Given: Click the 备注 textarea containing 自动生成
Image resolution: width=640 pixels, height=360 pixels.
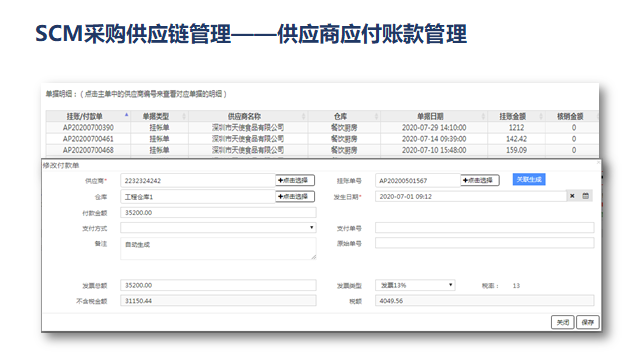Looking at the screenshot, I should click(x=218, y=249).
